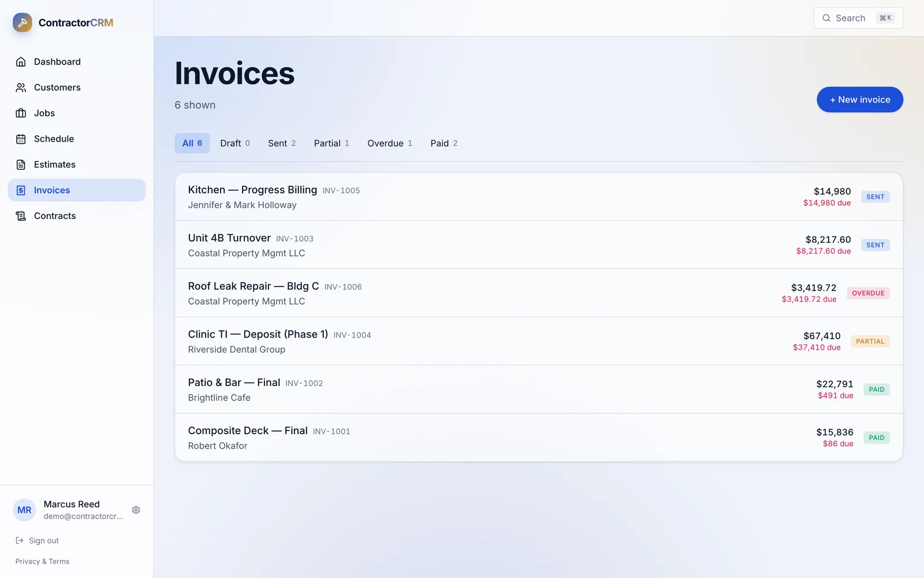Click customer name Riverside Dental Group
The width and height of the screenshot is (924, 578).
[237, 350]
